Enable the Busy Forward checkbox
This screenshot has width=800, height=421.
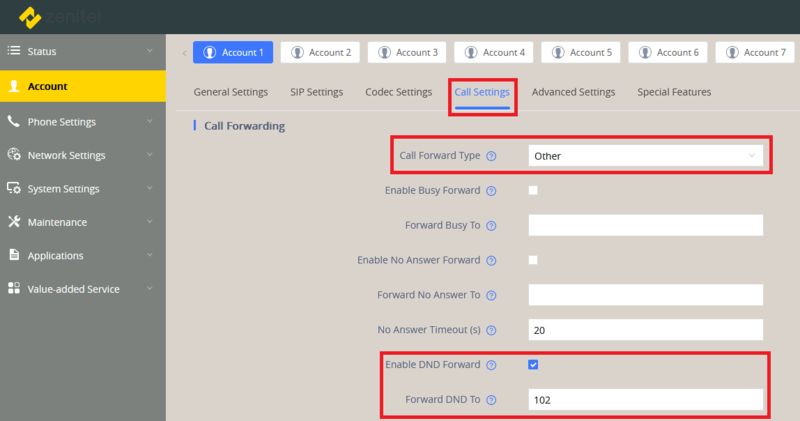coord(533,190)
